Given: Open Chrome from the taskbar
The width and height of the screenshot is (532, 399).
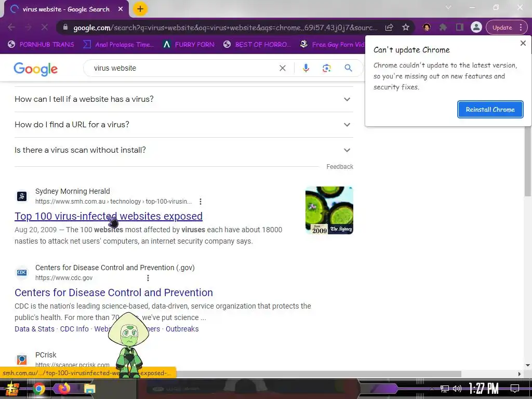Looking at the screenshot, I should point(38,389).
